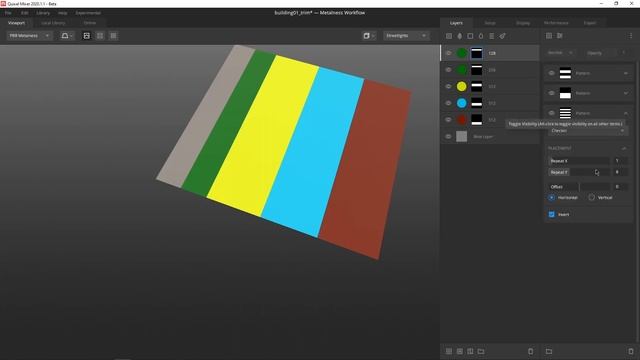This screenshot has height=360, width=640.
Task: Expand the first Pattern component chevron
Action: [626, 73]
